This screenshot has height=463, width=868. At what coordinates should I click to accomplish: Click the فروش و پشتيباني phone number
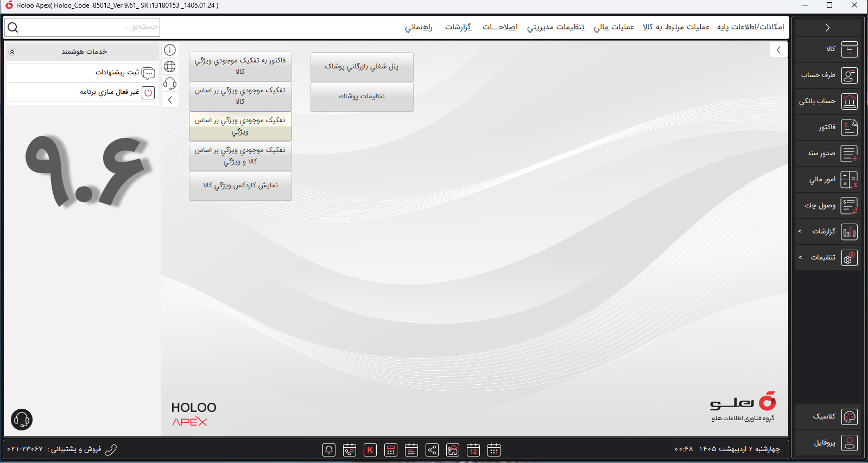coord(25,449)
